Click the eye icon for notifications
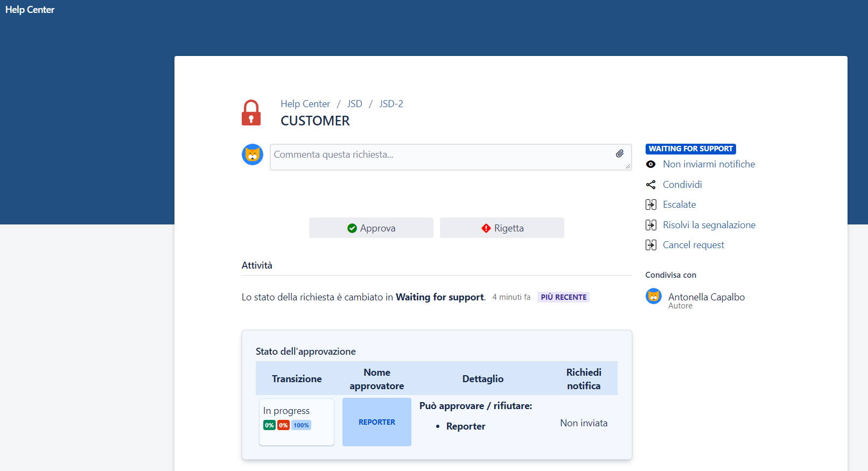868x471 pixels. click(x=650, y=164)
